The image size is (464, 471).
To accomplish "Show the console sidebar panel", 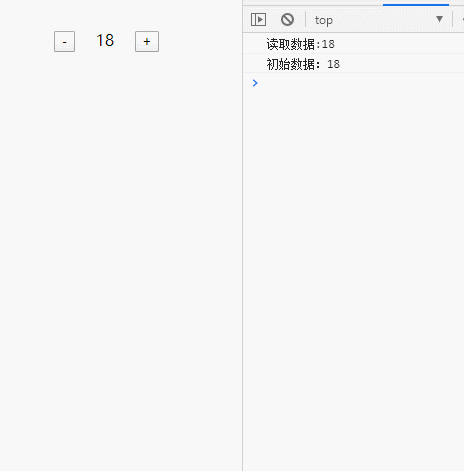I will click(x=258, y=20).
